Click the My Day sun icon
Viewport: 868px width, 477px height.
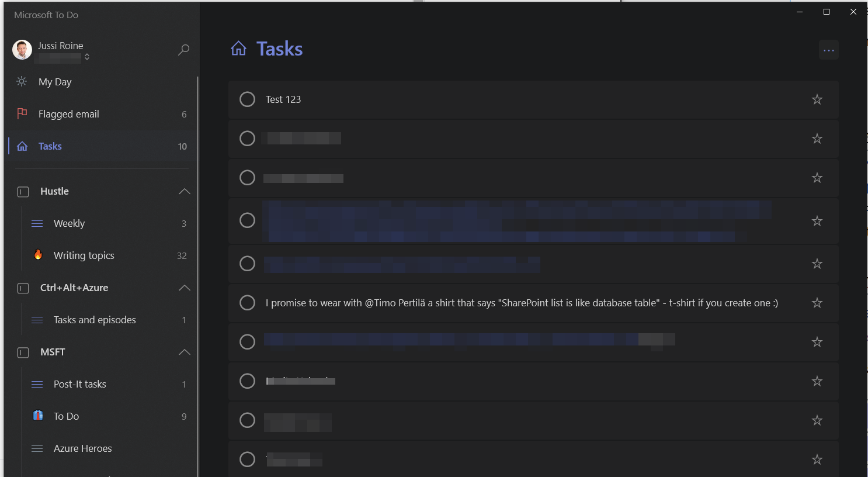(x=22, y=81)
